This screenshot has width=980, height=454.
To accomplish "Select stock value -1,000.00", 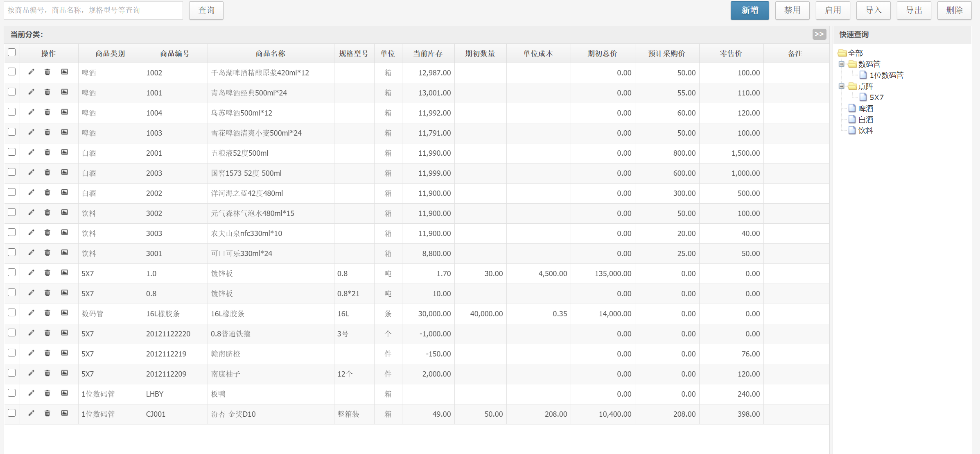I will point(435,334).
